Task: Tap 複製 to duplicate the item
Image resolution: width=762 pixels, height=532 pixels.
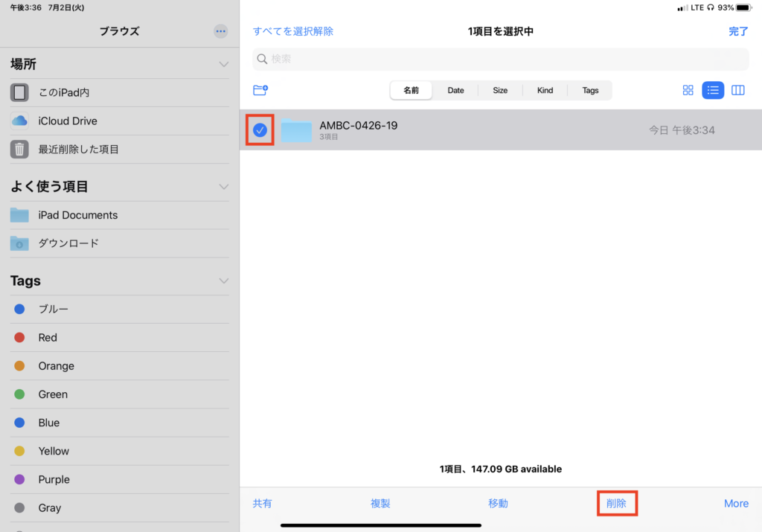Action: tap(380, 503)
